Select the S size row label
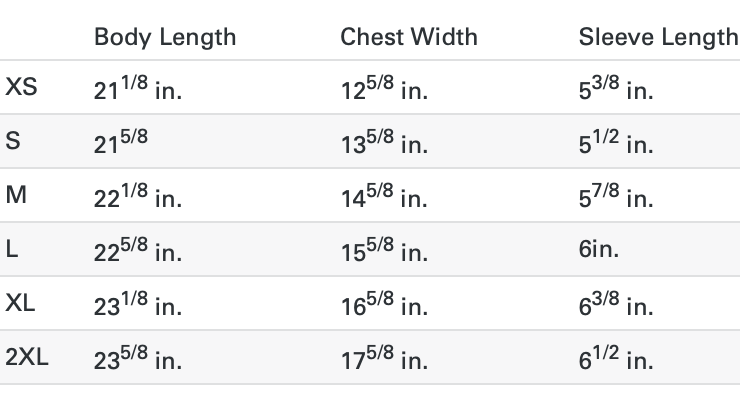Image resolution: width=740 pixels, height=394 pixels. tap(13, 141)
